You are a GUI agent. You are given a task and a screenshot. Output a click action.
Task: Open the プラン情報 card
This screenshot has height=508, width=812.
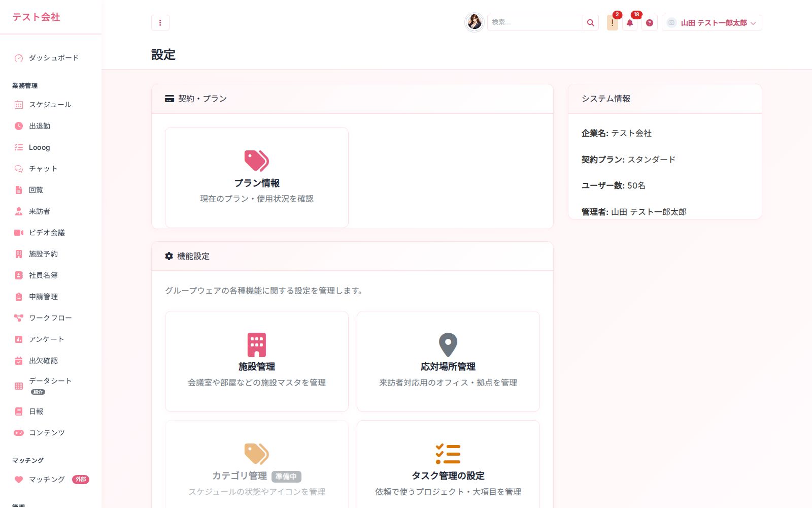tap(257, 177)
